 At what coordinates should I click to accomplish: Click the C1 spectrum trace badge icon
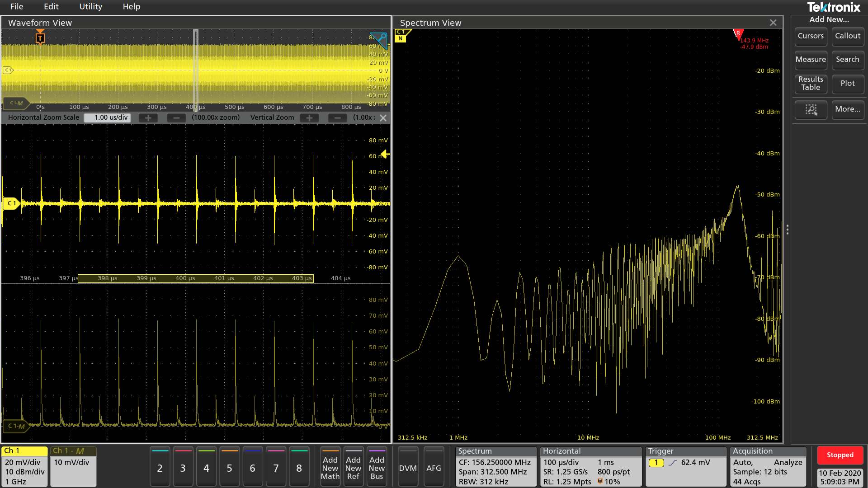(401, 35)
